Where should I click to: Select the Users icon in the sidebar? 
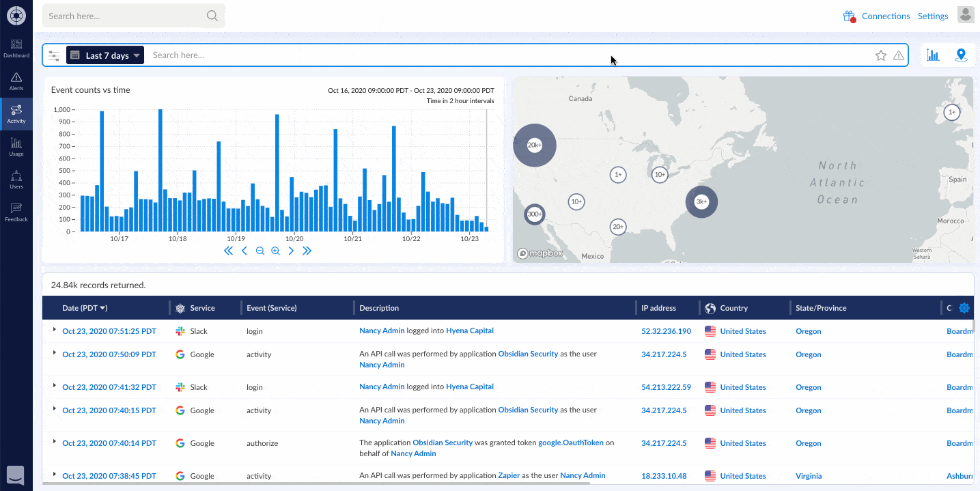[16, 178]
